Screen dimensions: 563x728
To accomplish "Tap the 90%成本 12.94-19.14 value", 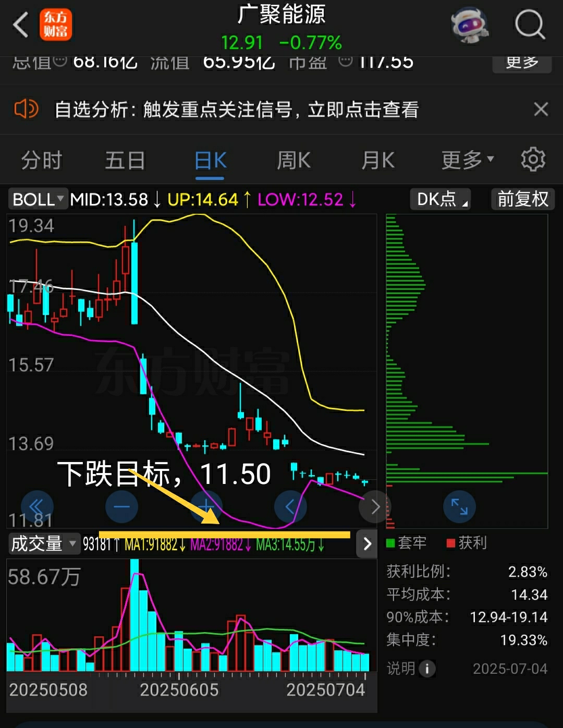I will point(509,617).
